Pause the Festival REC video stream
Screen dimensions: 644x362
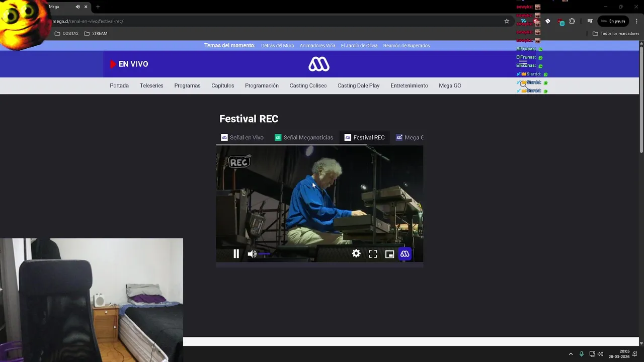click(x=236, y=254)
